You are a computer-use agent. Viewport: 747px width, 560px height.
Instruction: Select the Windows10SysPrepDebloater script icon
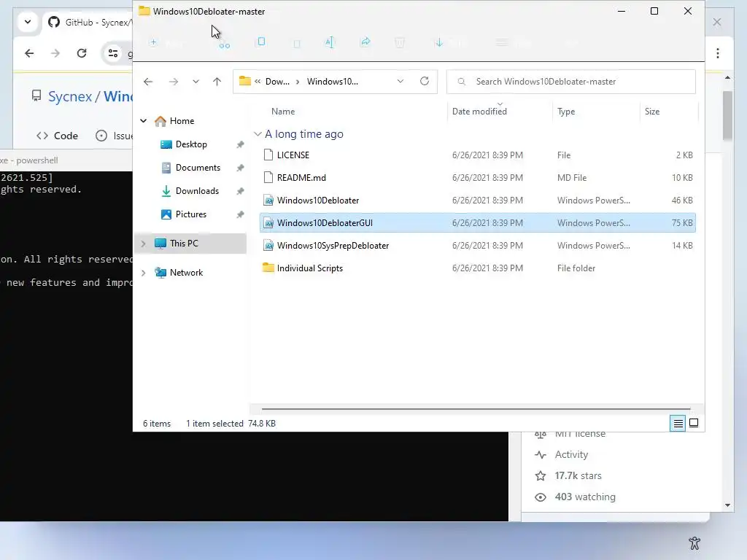(268, 246)
